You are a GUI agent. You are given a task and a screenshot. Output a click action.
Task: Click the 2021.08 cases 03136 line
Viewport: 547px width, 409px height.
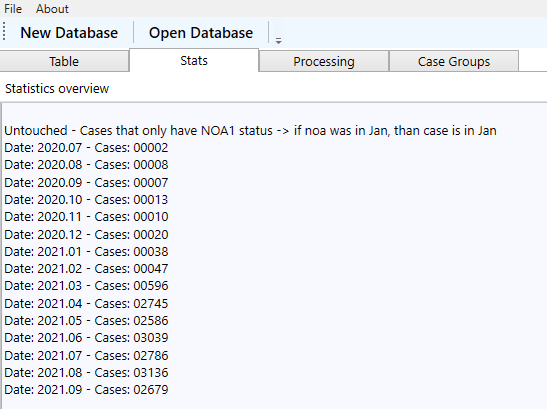click(86, 373)
